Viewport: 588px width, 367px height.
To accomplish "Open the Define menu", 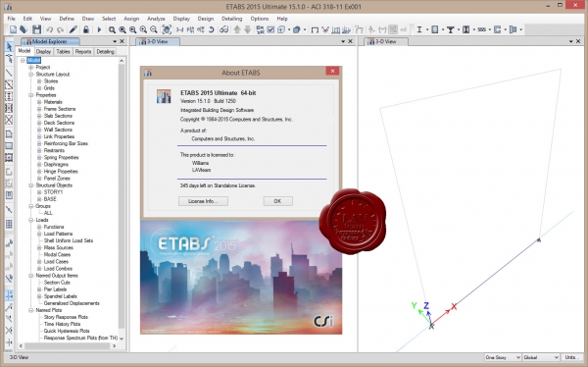I will [67, 19].
